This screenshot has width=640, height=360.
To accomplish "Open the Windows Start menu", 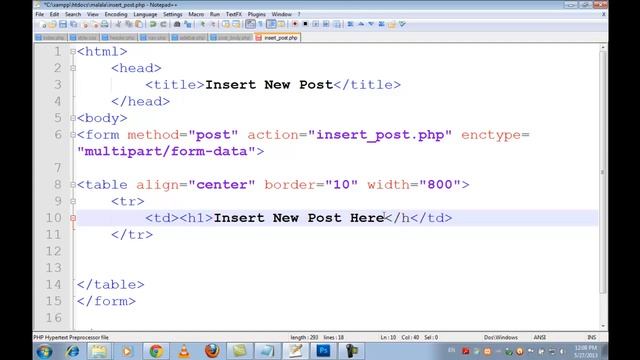I will tap(44, 351).
